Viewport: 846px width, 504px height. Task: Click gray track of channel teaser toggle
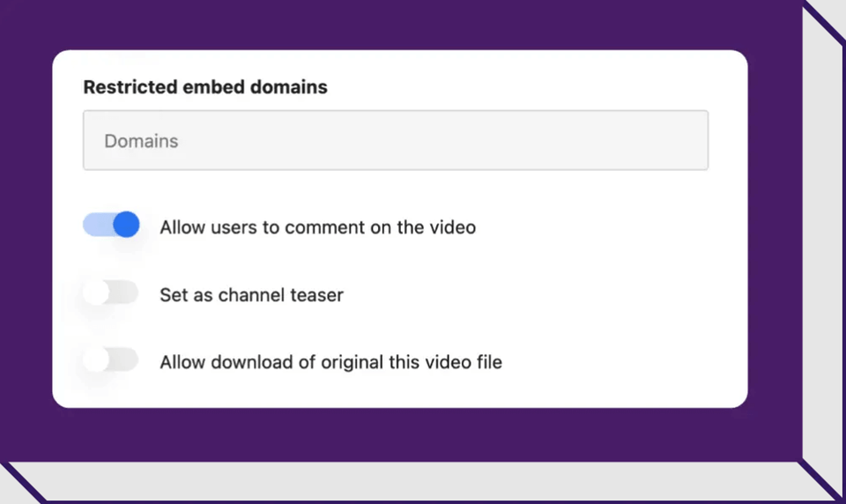tap(124, 293)
